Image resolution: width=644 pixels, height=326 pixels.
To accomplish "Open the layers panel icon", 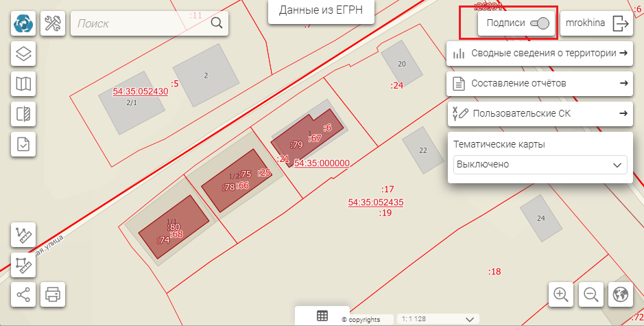I will (x=24, y=54).
